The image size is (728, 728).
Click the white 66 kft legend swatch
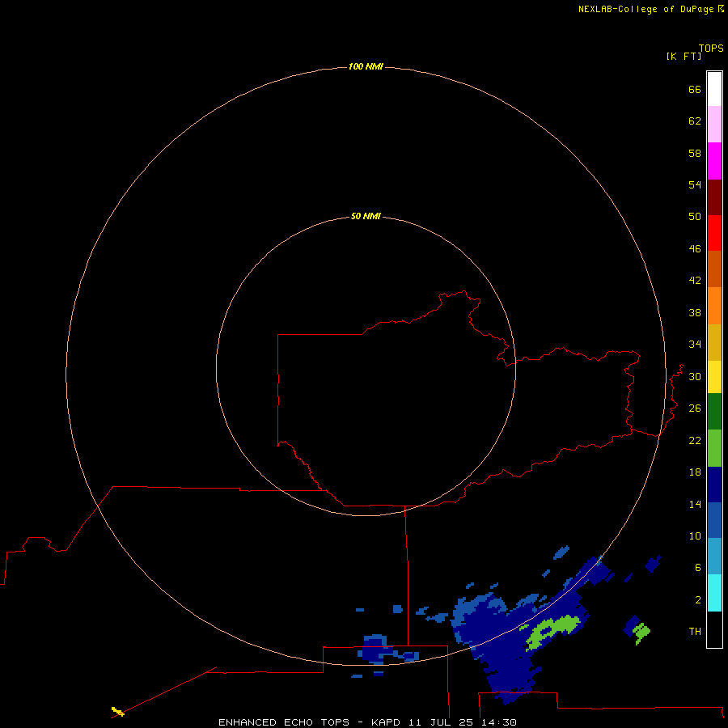pos(714,89)
